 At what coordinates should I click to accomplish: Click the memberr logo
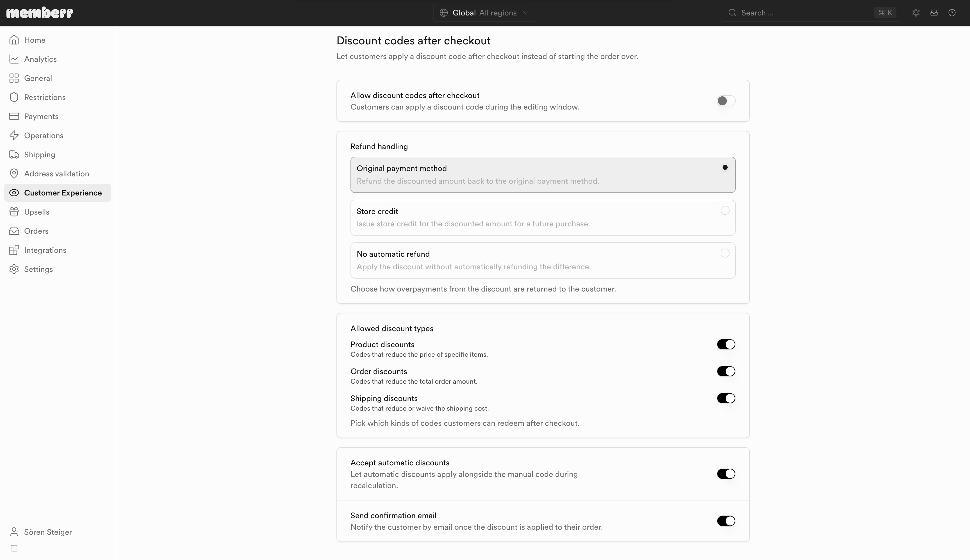[40, 13]
